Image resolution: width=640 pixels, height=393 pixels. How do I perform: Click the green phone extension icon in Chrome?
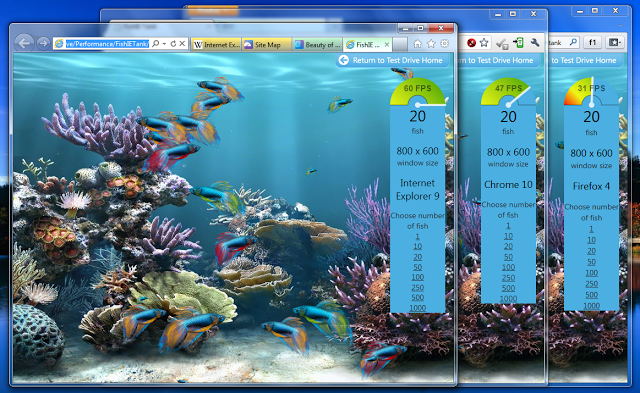(x=518, y=42)
